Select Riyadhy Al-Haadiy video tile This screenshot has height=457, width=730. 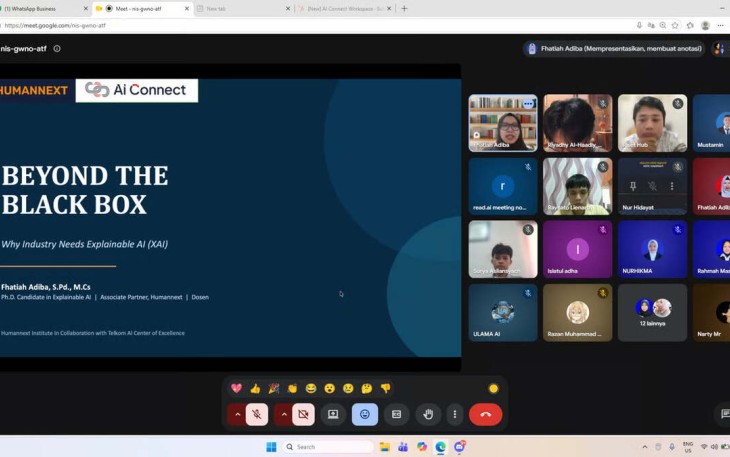pyautogui.click(x=577, y=123)
